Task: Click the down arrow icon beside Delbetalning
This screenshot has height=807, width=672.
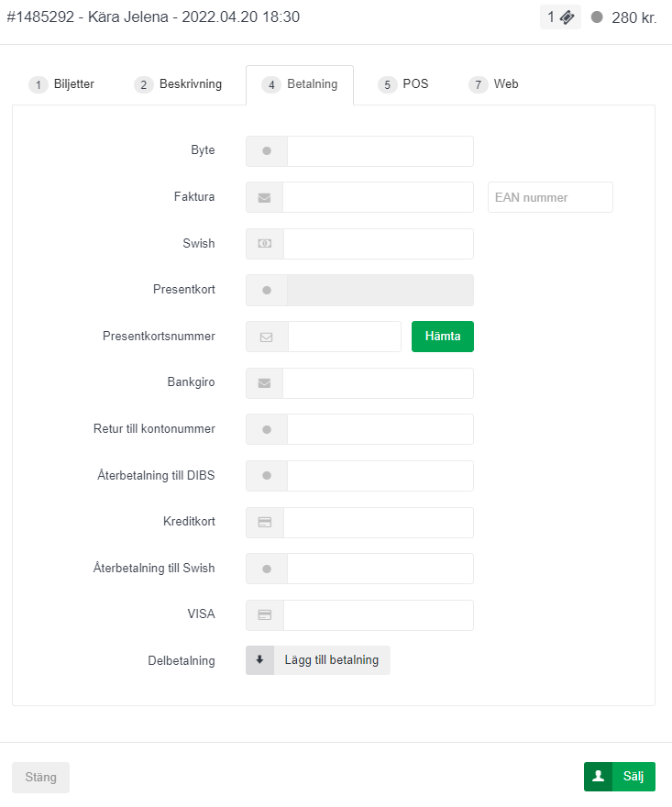Action: pos(259,660)
